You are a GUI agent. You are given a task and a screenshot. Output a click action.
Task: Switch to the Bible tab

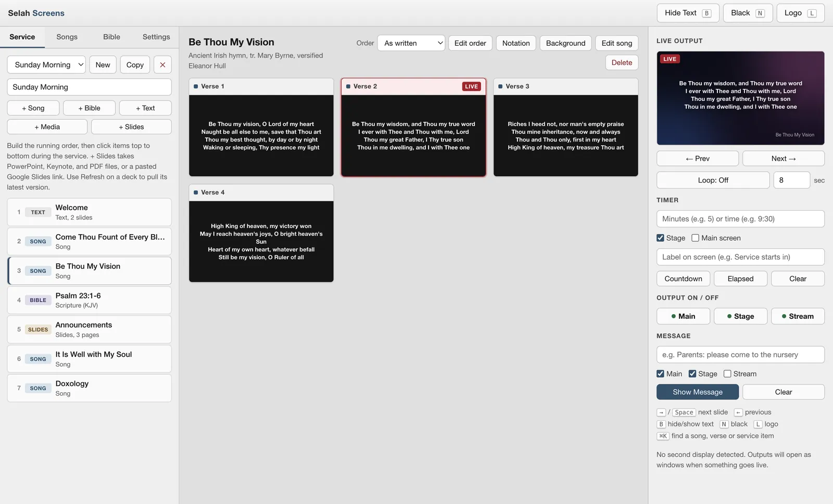(x=111, y=37)
